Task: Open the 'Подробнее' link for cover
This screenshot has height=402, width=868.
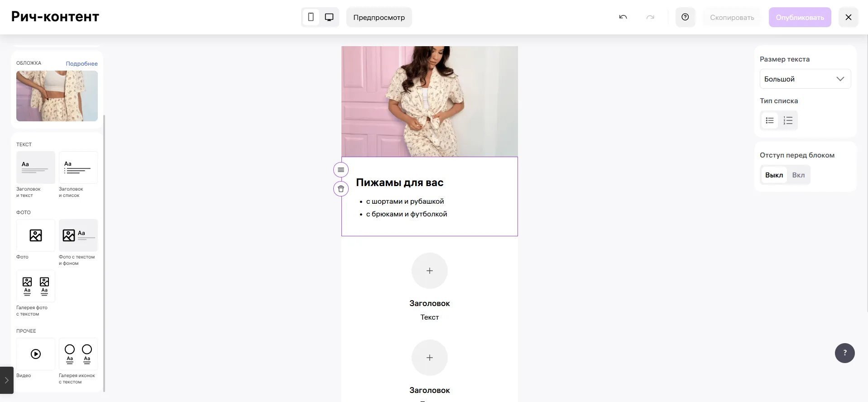Action: [82, 63]
